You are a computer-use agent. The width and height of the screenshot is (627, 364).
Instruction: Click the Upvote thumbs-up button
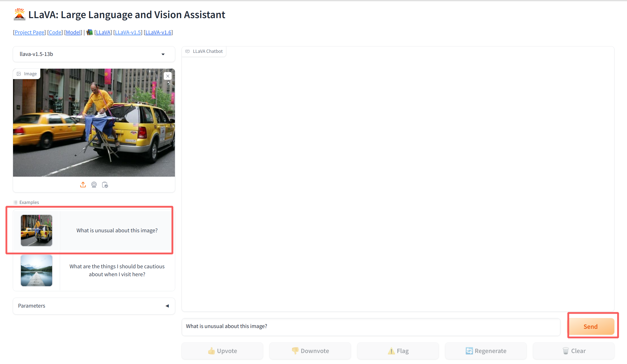point(222,351)
